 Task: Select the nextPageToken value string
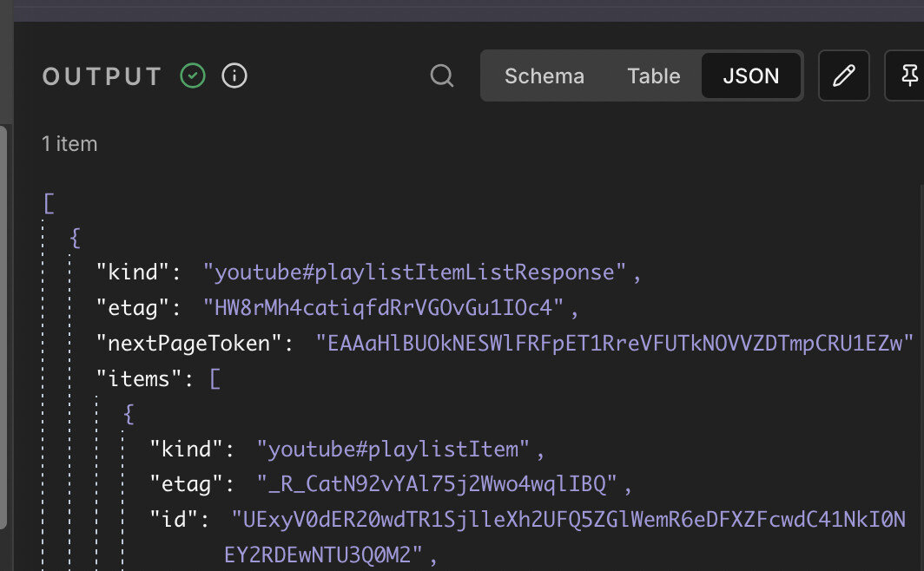(616, 344)
